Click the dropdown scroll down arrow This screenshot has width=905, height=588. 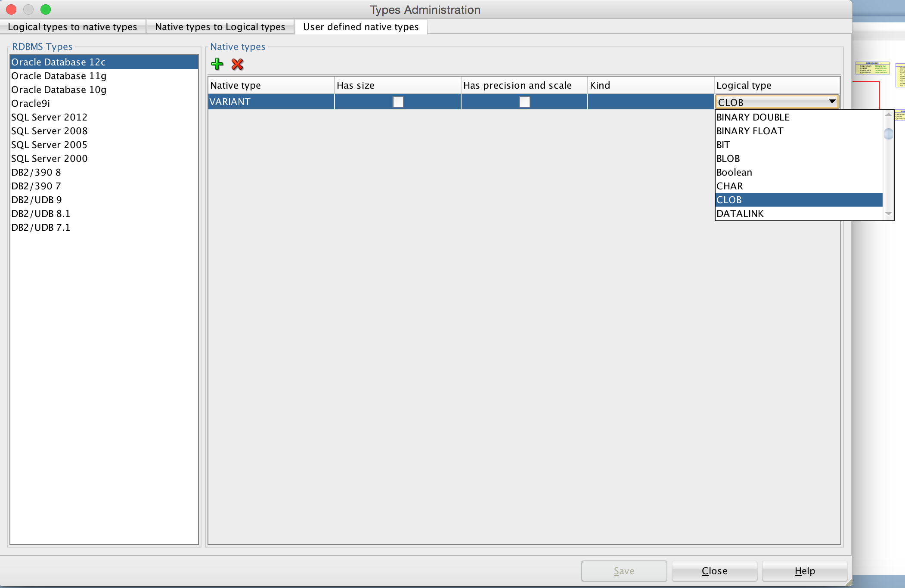click(888, 214)
